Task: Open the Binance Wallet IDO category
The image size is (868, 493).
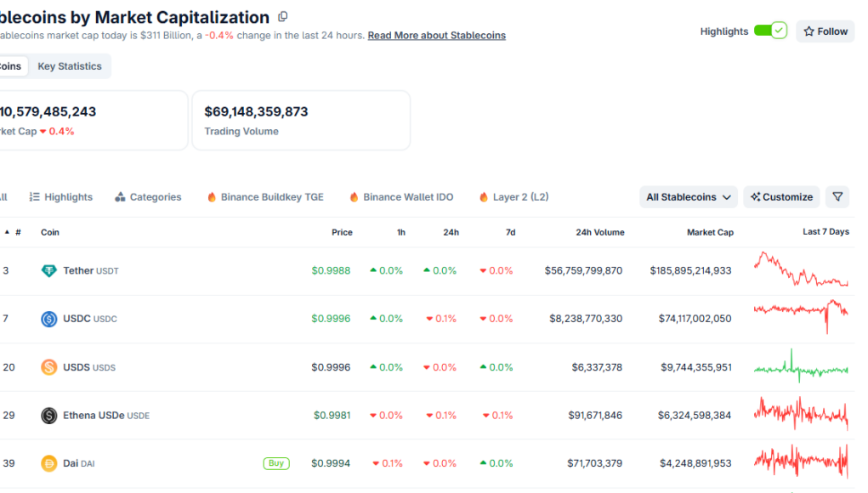Action: 400,197
